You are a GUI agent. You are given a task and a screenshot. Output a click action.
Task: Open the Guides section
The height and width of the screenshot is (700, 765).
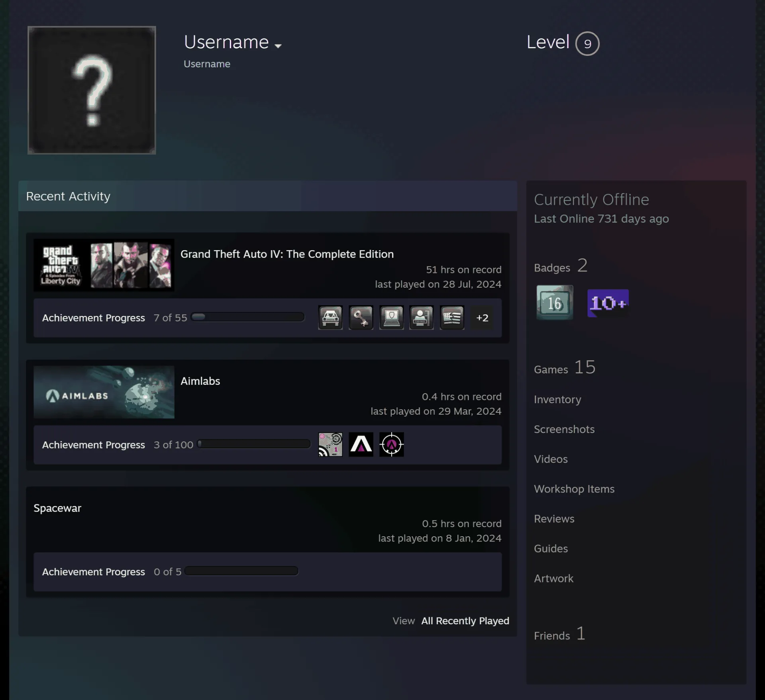[x=551, y=549]
